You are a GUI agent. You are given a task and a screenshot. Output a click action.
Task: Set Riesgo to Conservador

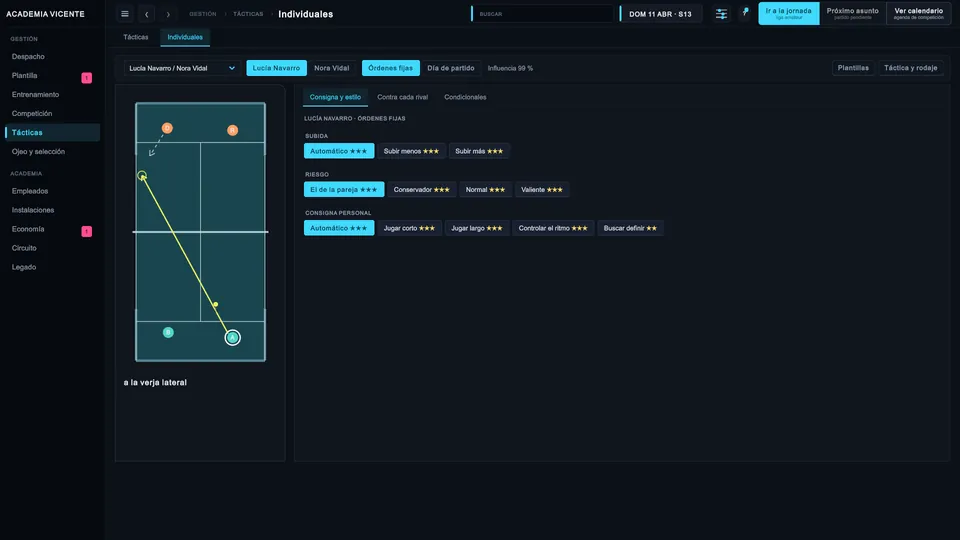(422, 190)
